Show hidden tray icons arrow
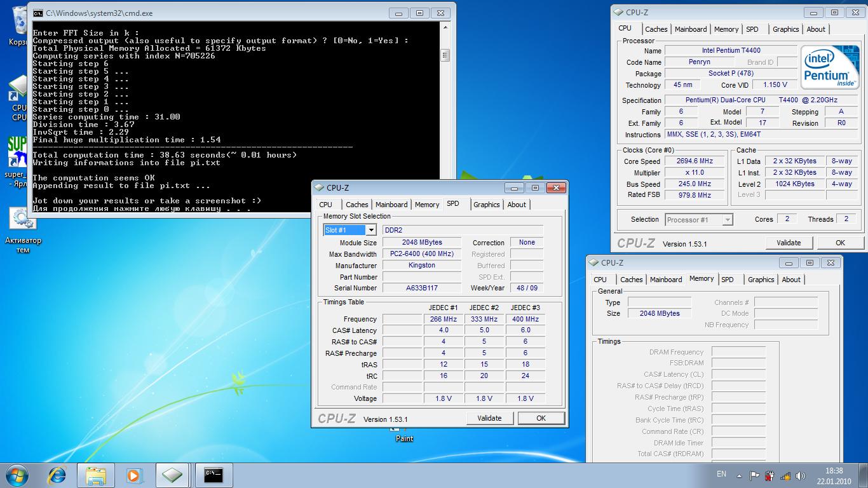 point(739,475)
